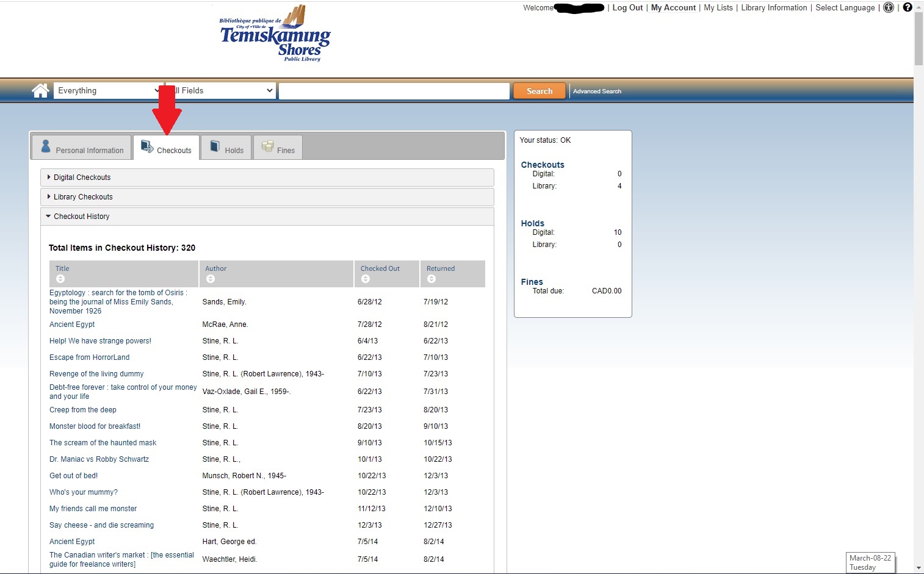Open the All Fields dropdown
924x574 pixels.
[220, 90]
